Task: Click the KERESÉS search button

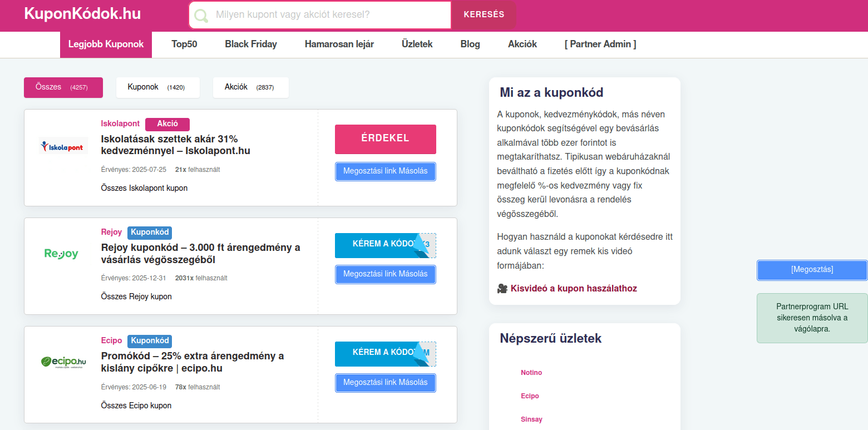Action: point(484,15)
